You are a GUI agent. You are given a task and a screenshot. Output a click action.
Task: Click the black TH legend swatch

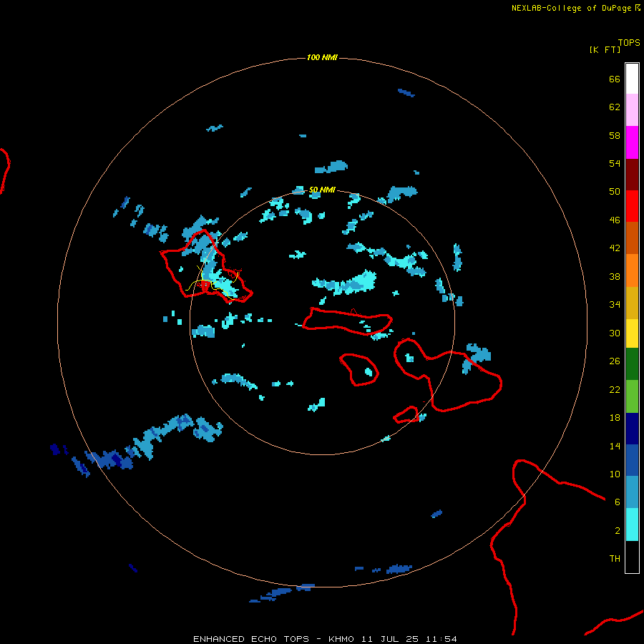coord(632,557)
